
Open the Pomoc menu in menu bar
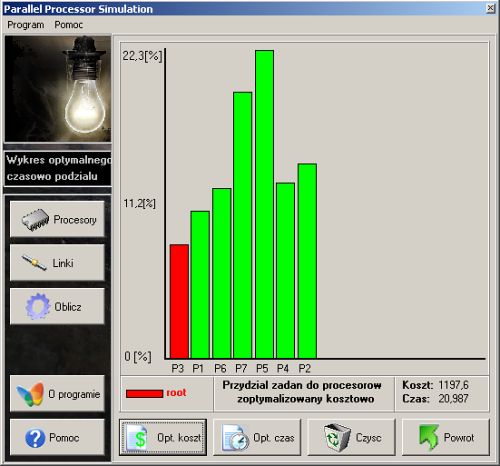(x=68, y=25)
